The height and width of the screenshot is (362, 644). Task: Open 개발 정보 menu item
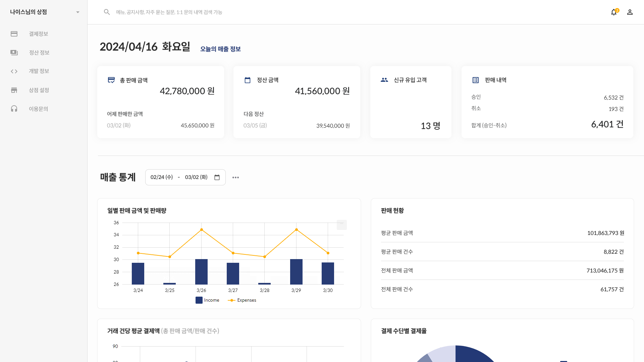tap(39, 71)
